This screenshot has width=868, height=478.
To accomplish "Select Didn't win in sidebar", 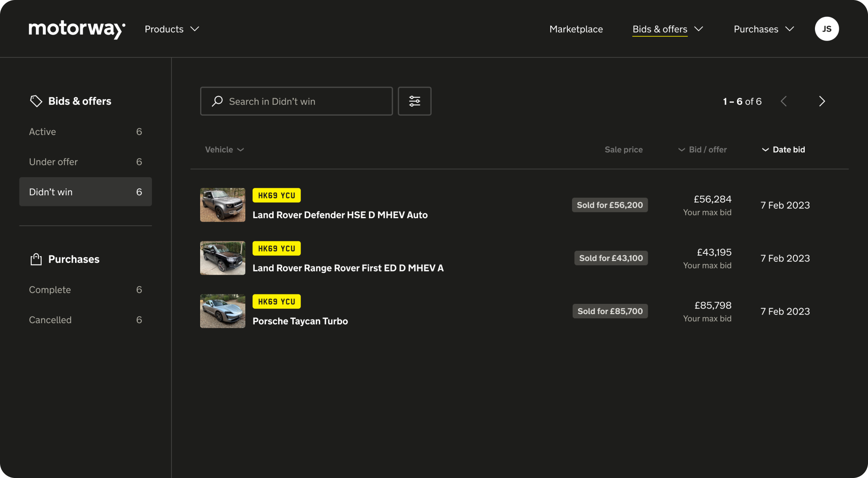I will point(86,192).
